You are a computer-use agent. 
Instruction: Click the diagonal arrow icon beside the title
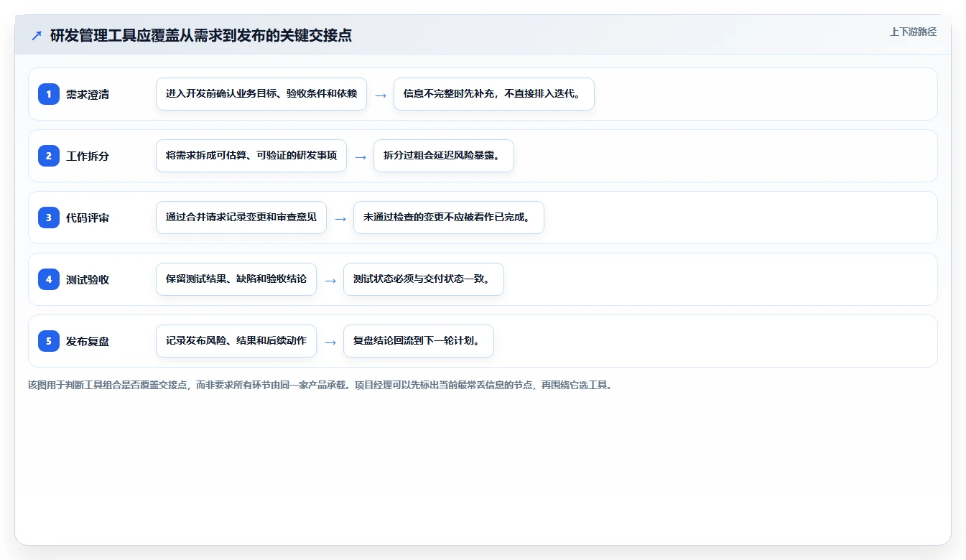tap(37, 36)
